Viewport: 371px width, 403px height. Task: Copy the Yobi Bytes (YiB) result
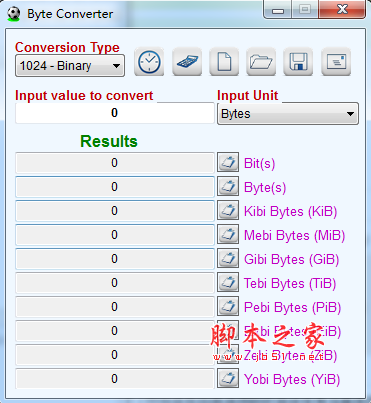click(x=228, y=378)
